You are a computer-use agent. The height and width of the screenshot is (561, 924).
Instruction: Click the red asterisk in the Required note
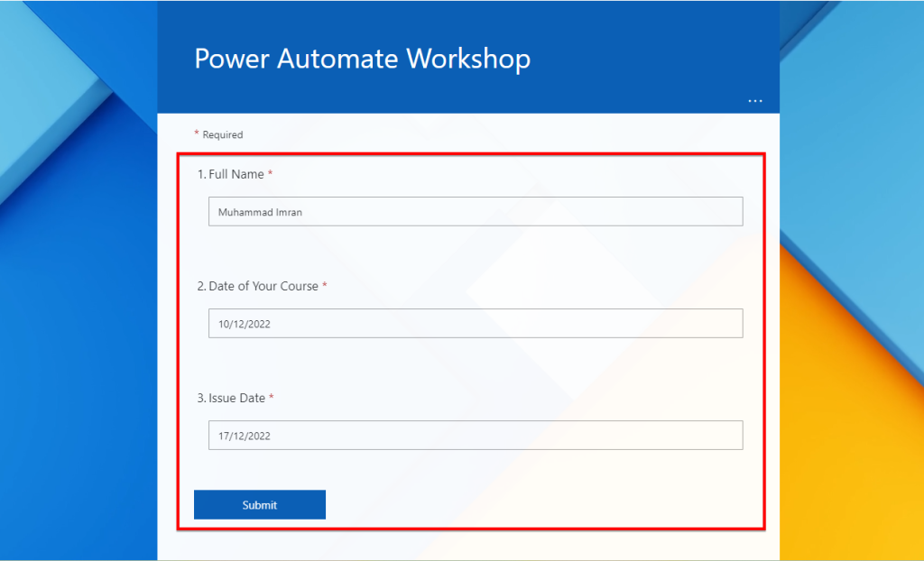[x=197, y=133]
